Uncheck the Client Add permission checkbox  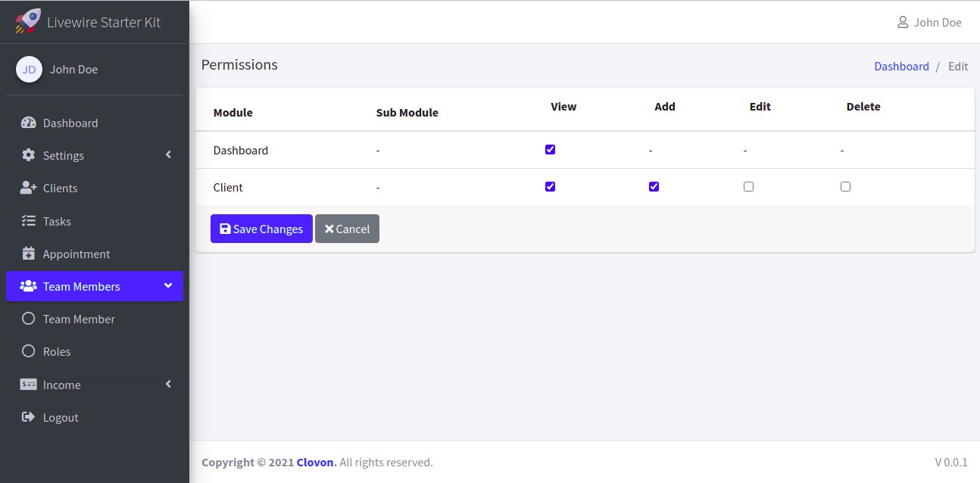coord(654,186)
